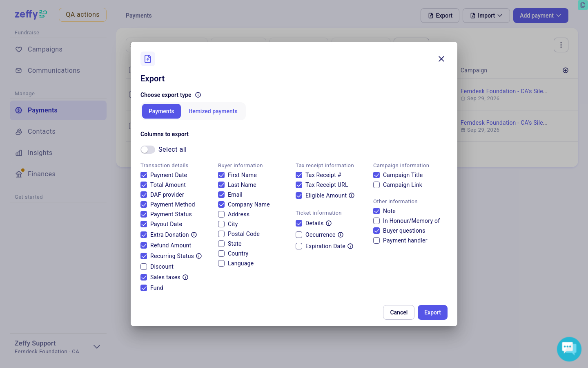Open the chat support widget
This screenshot has height=368, width=588.
coord(569,349)
